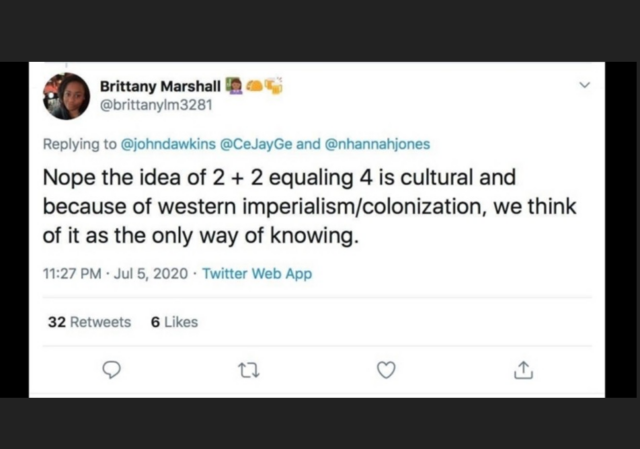Open the share upload icon

click(523, 370)
